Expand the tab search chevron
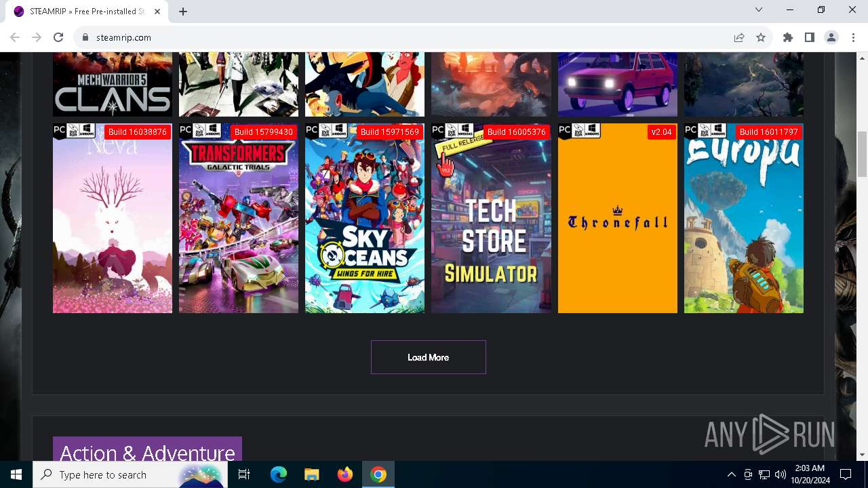 [x=759, y=9]
